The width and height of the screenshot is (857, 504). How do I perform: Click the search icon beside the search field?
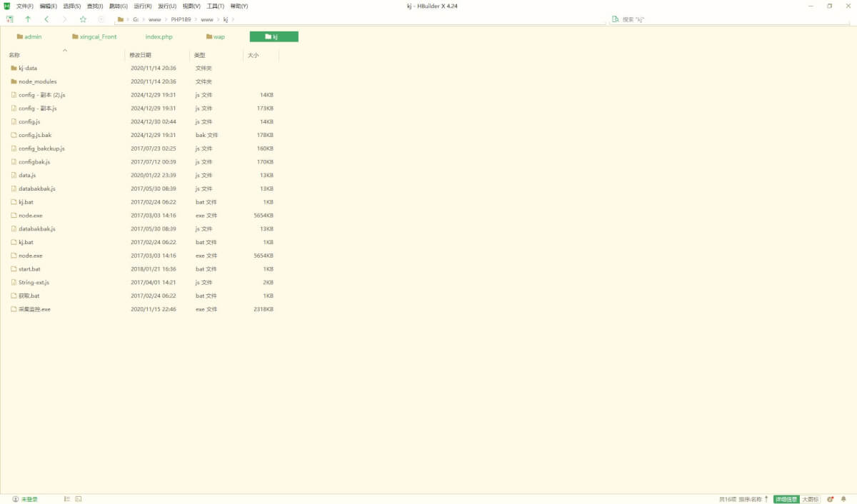point(615,19)
